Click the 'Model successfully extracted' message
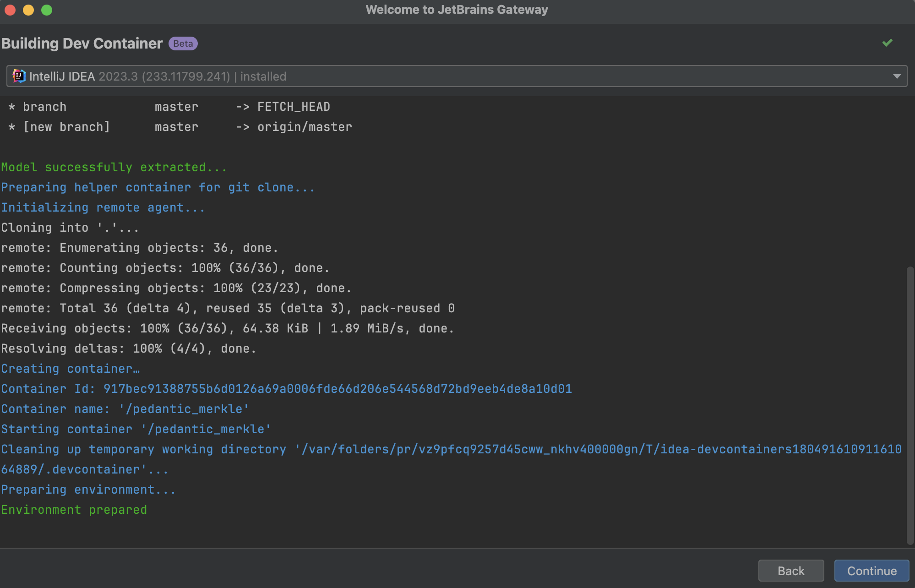The width and height of the screenshot is (915, 588). click(114, 167)
